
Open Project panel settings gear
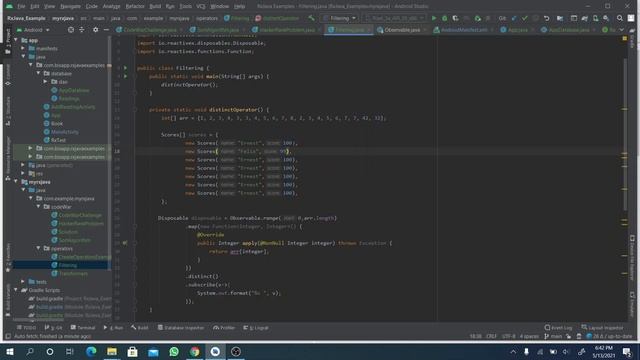[96, 30]
